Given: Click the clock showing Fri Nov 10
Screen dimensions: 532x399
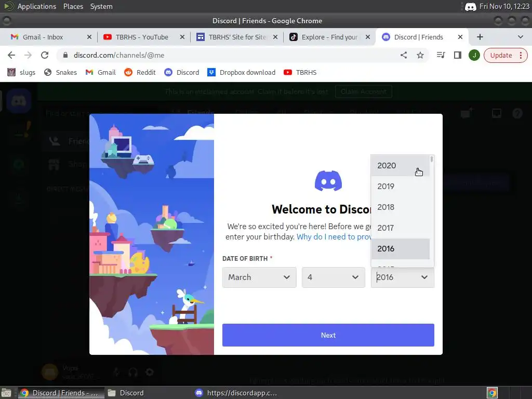Looking at the screenshot, I should [x=504, y=6].
